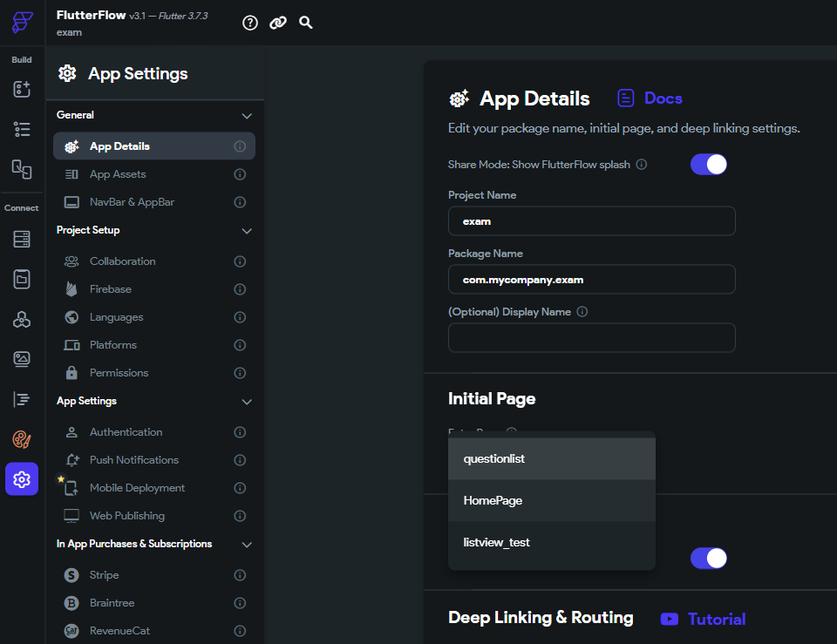The width and height of the screenshot is (837, 644).
Task: Open the Push Notifications settings item
Action: 153,460
